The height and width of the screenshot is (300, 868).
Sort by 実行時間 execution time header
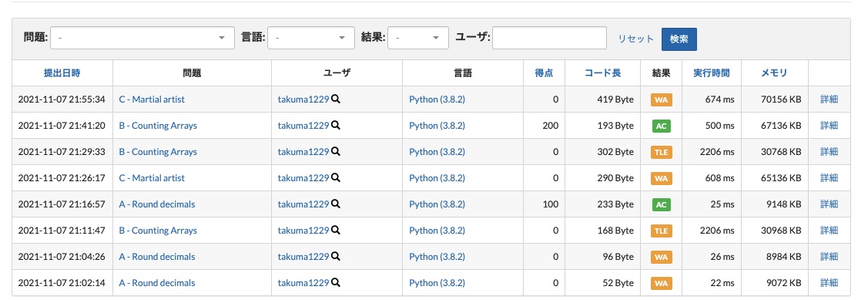(x=712, y=72)
